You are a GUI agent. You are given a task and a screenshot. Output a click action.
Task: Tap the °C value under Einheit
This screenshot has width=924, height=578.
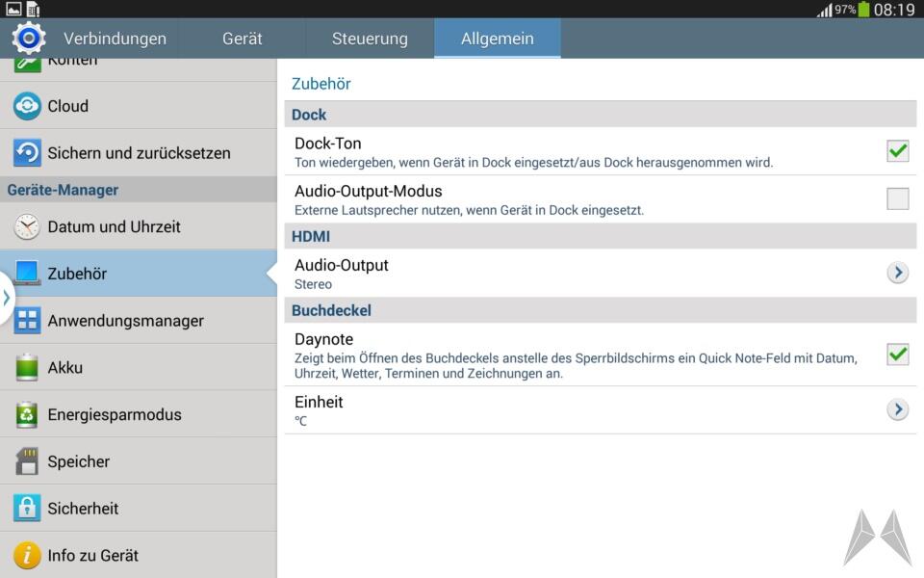(x=300, y=421)
